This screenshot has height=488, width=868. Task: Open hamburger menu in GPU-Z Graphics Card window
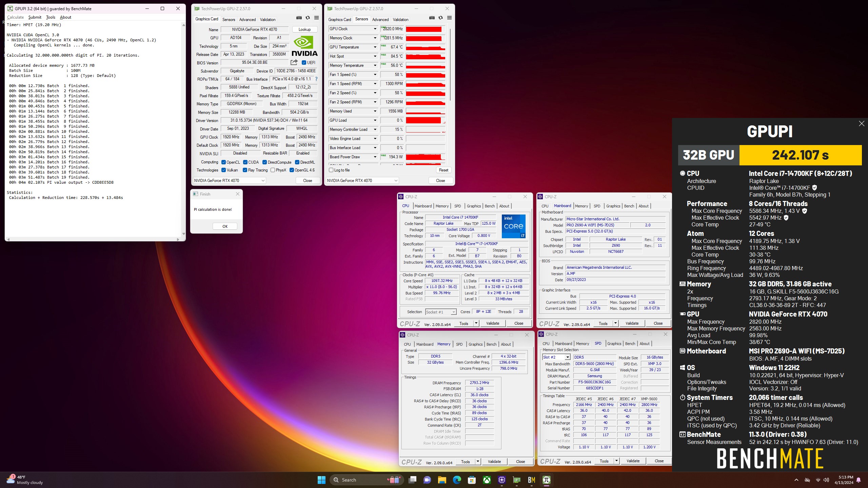click(316, 18)
